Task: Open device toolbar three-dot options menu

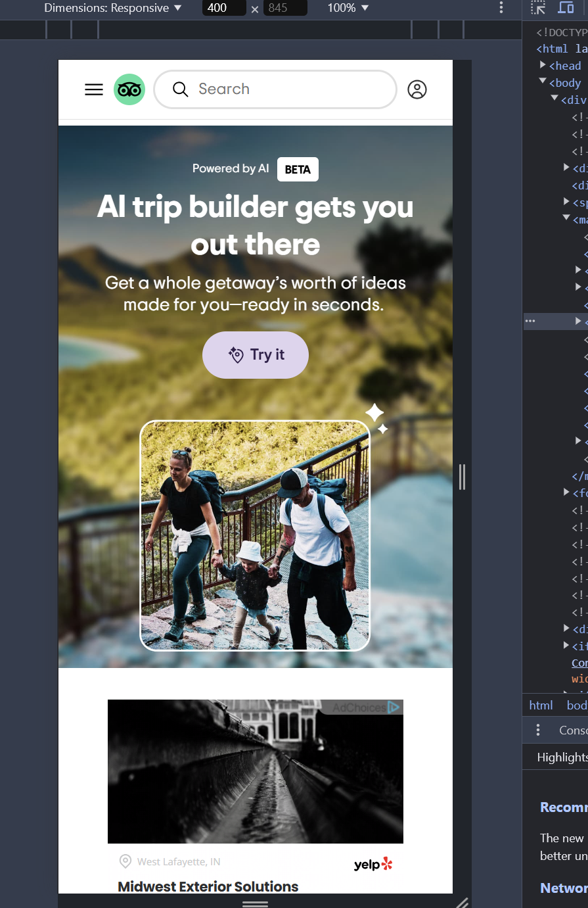Action: pos(501,8)
